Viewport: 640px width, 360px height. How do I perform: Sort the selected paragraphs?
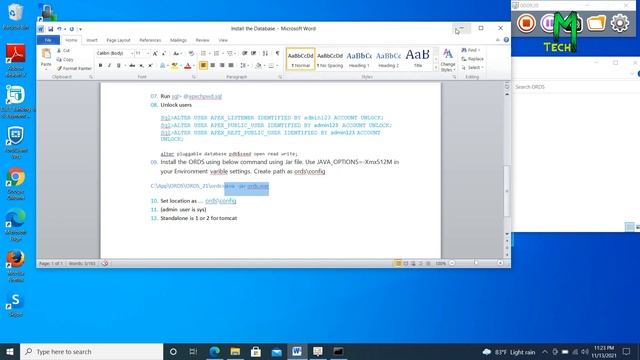click(x=265, y=53)
